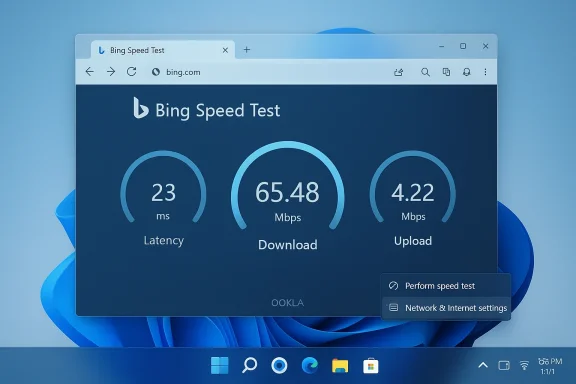Viewport: 576px width, 384px height.
Task: Choose Perform speed test from context menu
Action: tap(446, 286)
